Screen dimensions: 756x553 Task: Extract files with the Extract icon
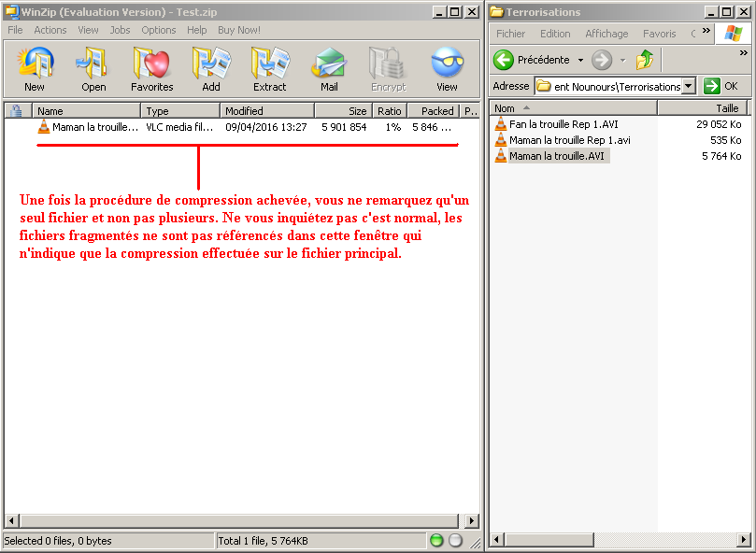pyautogui.click(x=270, y=69)
